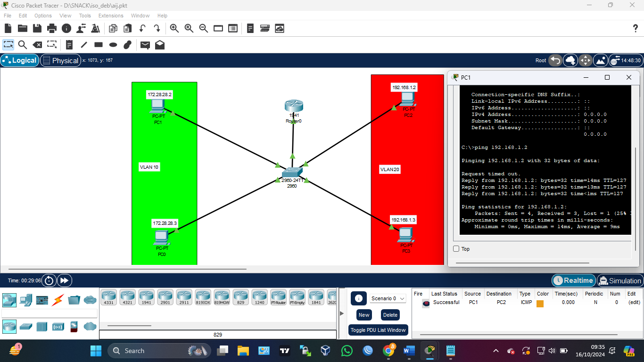Switch to Physical workspace view

pyautogui.click(x=60, y=60)
